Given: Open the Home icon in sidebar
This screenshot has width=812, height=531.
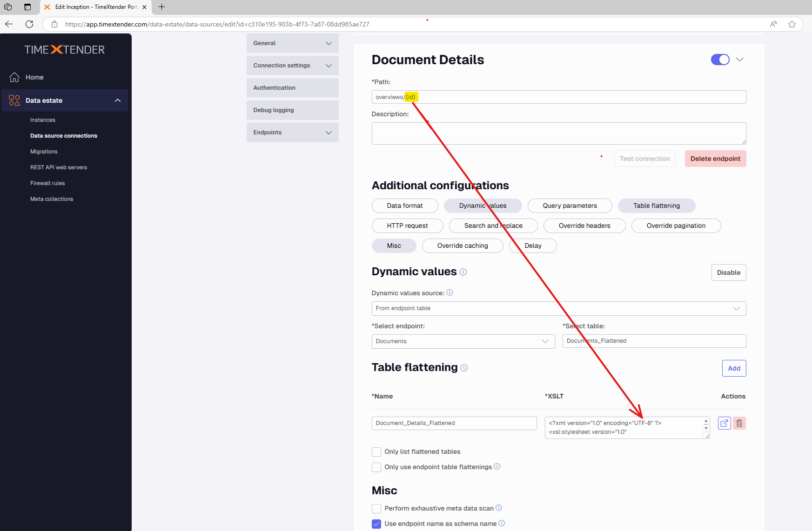Looking at the screenshot, I should coord(14,77).
